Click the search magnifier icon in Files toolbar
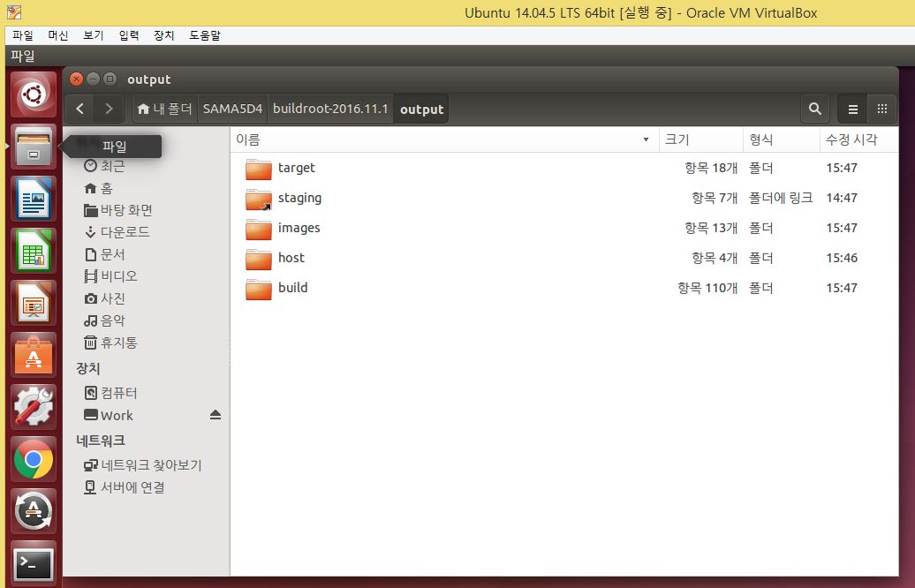This screenshot has height=588, width=915. [x=814, y=109]
